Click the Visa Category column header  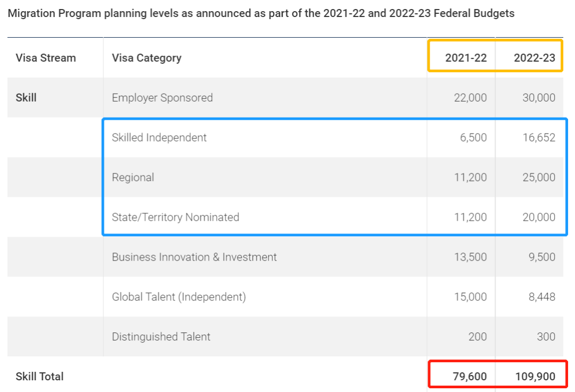click(x=146, y=58)
